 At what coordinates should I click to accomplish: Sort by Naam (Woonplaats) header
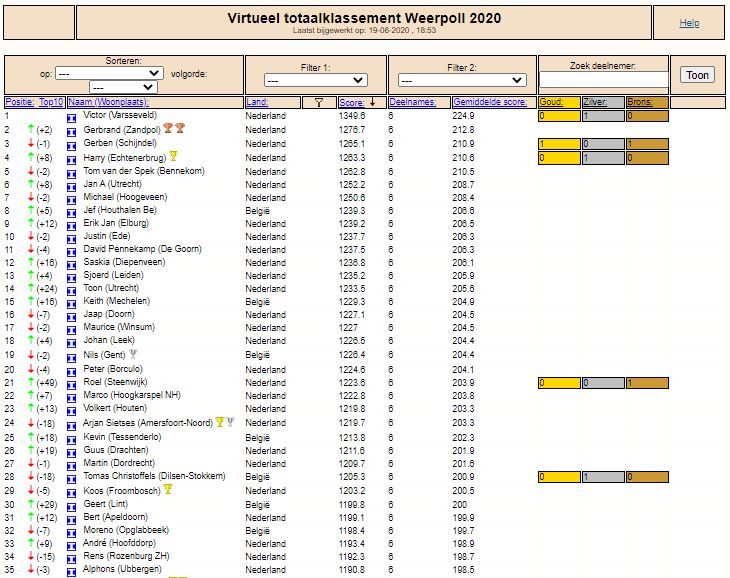tap(108, 102)
